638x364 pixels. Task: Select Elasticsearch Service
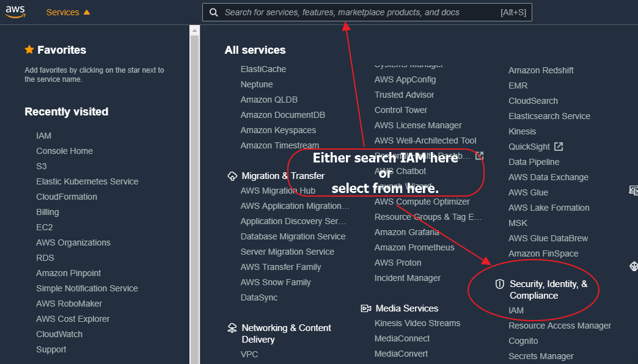tap(549, 116)
